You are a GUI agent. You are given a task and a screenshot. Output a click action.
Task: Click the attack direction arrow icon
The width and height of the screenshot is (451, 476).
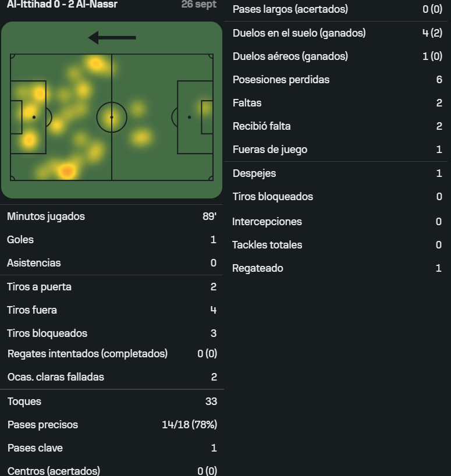click(112, 38)
